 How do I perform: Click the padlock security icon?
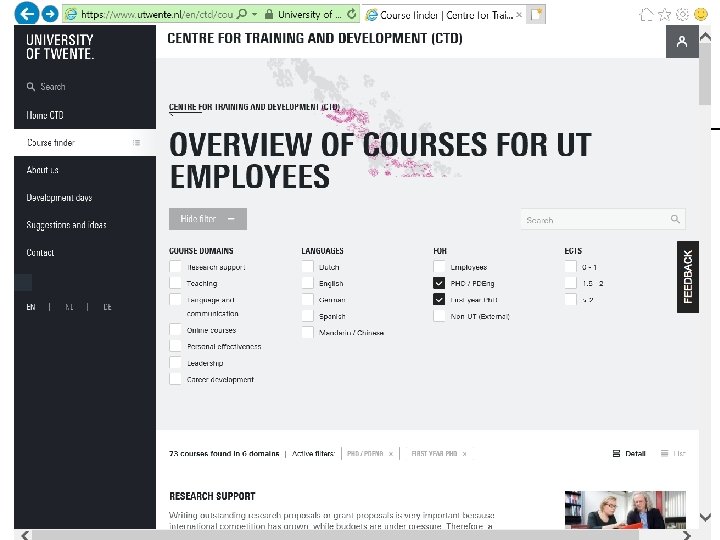point(269,14)
